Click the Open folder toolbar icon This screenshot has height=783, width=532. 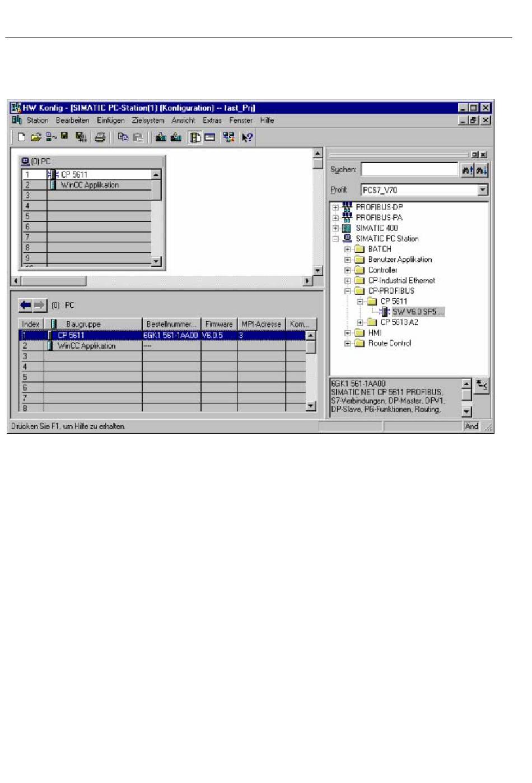click(36, 137)
